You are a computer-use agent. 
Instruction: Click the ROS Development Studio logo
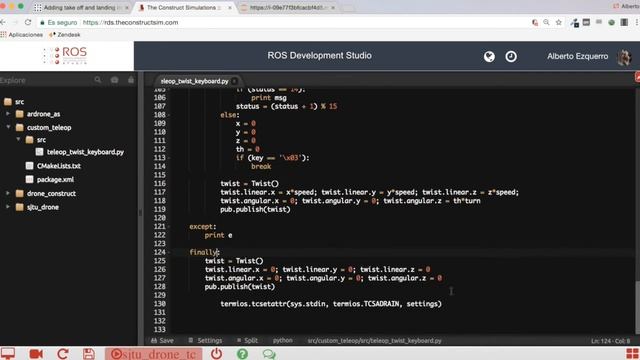click(x=65, y=56)
